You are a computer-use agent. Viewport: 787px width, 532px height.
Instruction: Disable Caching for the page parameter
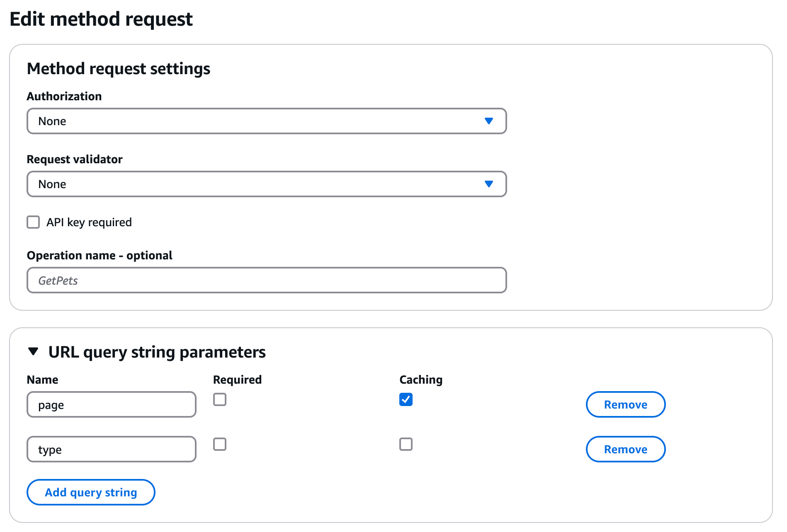[406, 399]
